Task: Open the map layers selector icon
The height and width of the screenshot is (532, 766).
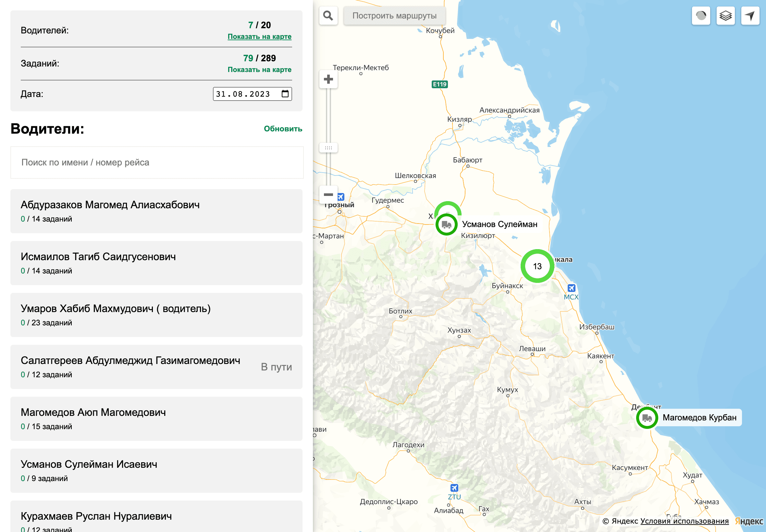Action: (725, 15)
